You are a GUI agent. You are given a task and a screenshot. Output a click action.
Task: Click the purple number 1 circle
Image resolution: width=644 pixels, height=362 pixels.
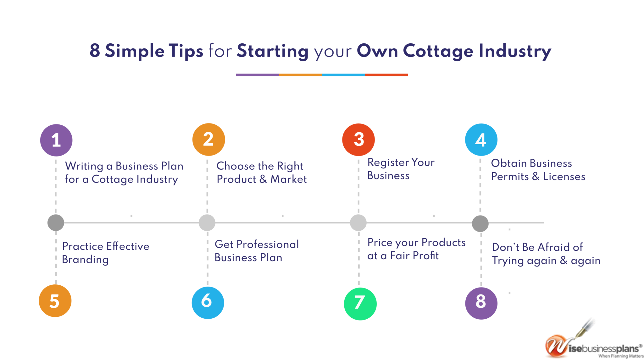[x=56, y=140]
